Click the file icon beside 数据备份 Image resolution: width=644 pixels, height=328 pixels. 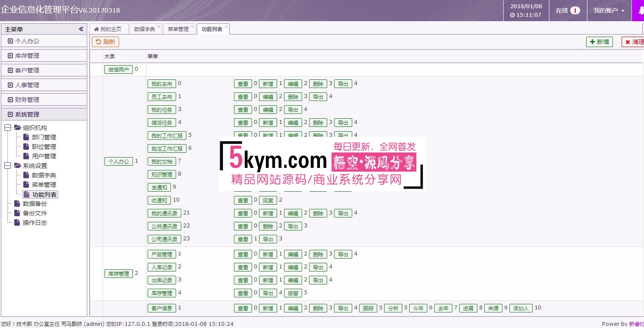click(17, 204)
